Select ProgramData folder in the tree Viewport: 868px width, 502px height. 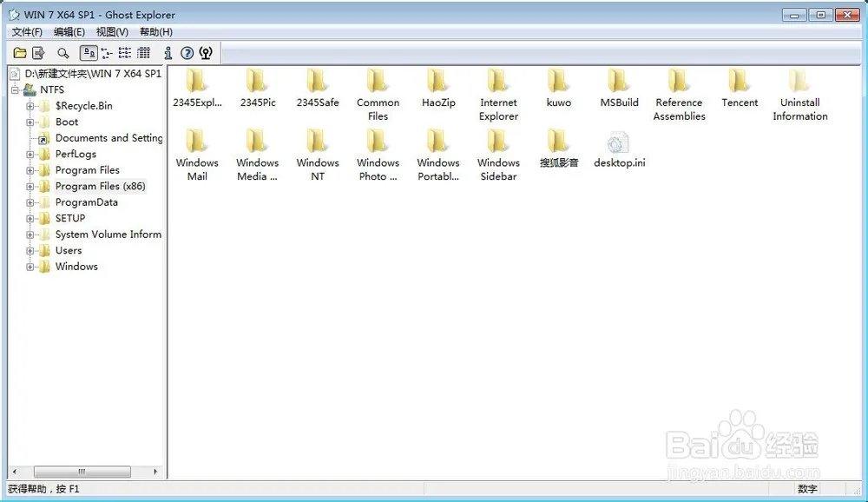click(x=86, y=202)
